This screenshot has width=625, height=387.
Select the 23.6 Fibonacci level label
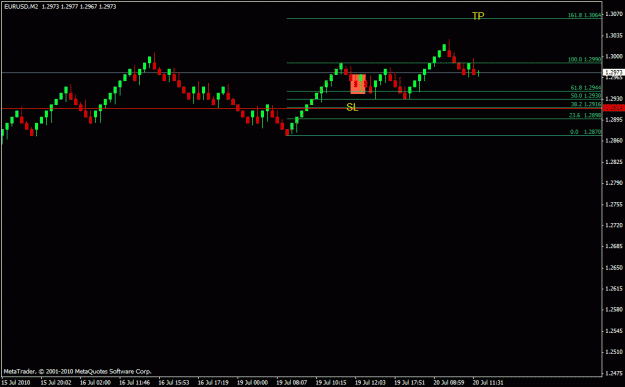coord(585,115)
